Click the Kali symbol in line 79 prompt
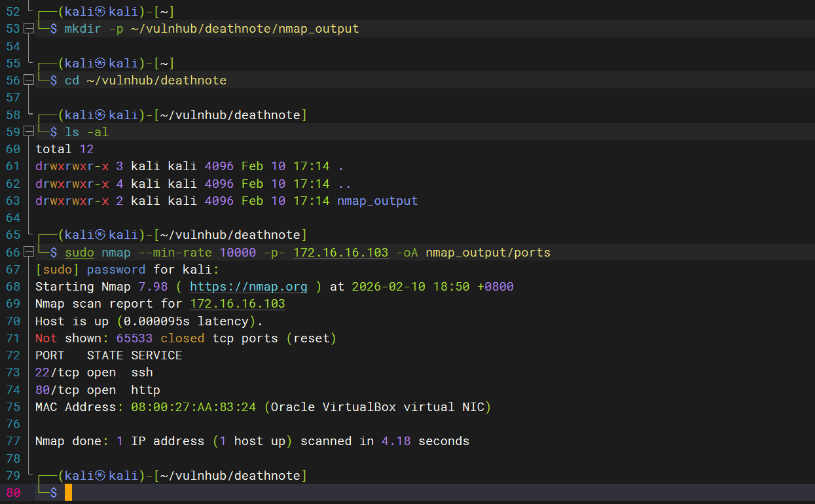Screen dimensions: 815x504 [101, 475]
